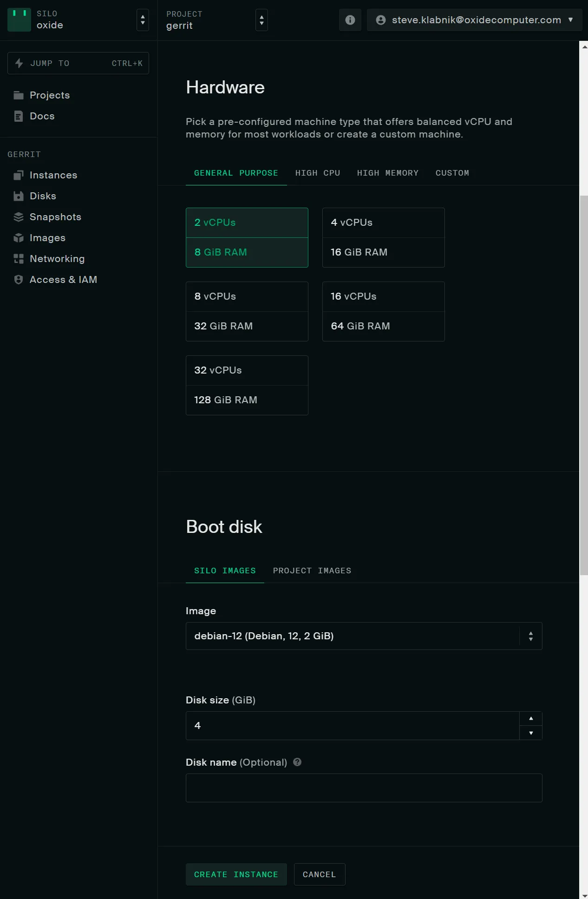Navigate to Networking page

57,259
